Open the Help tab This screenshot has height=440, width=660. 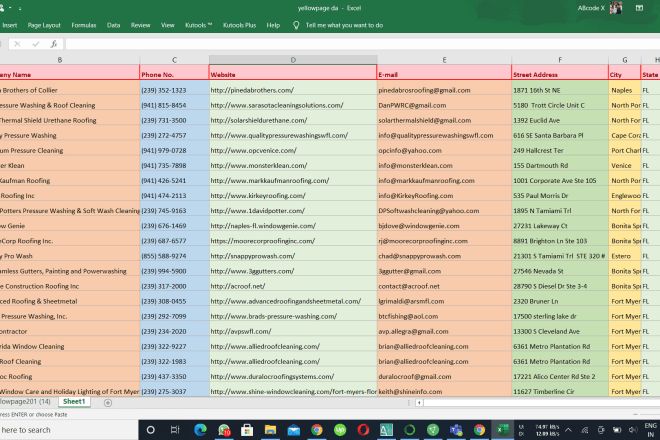(273, 25)
